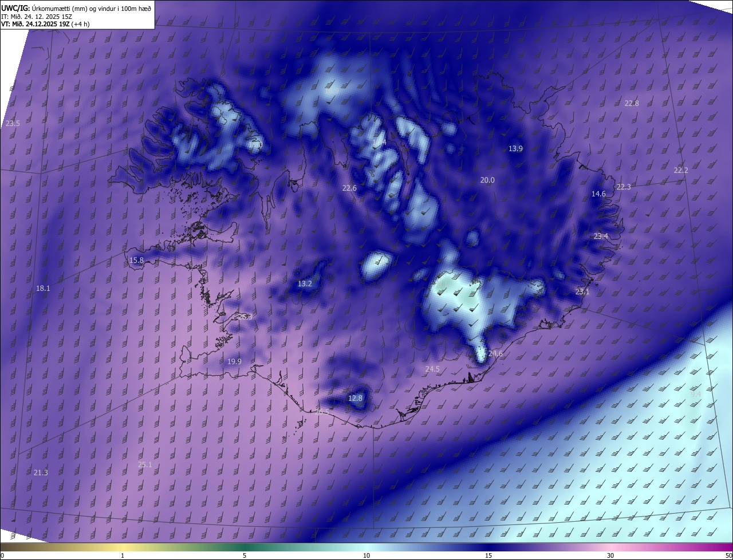The image size is (733, 560).
Task: Click the 18.1 value label
Action: coord(43,289)
